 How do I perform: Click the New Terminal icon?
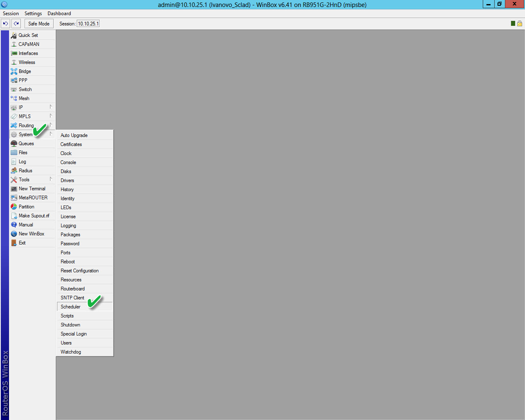14,189
